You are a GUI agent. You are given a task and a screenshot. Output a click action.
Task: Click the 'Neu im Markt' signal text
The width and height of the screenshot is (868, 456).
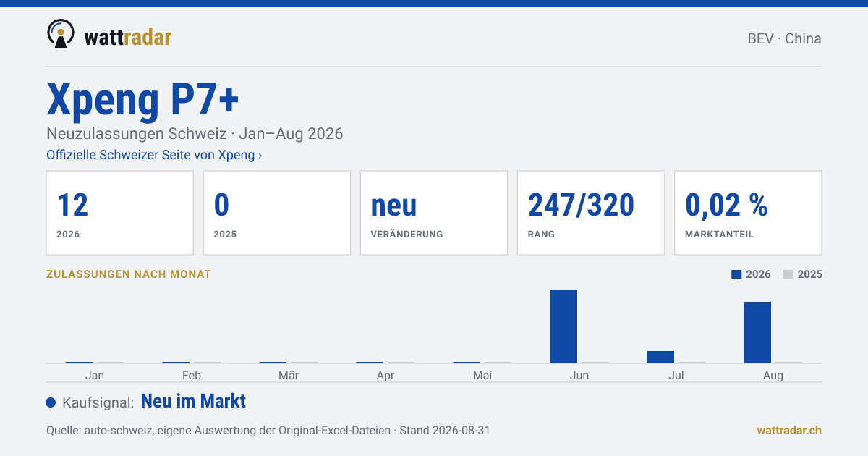coord(193,401)
